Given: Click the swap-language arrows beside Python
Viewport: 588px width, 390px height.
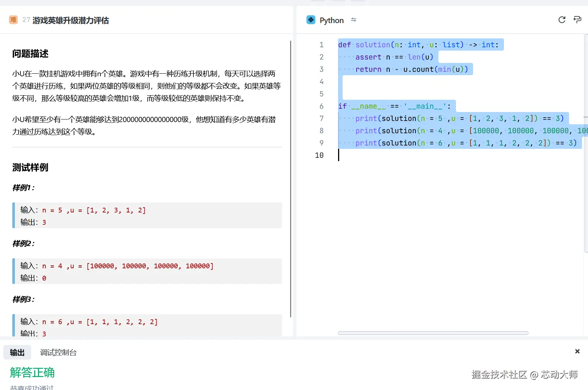Looking at the screenshot, I should (x=354, y=20).
